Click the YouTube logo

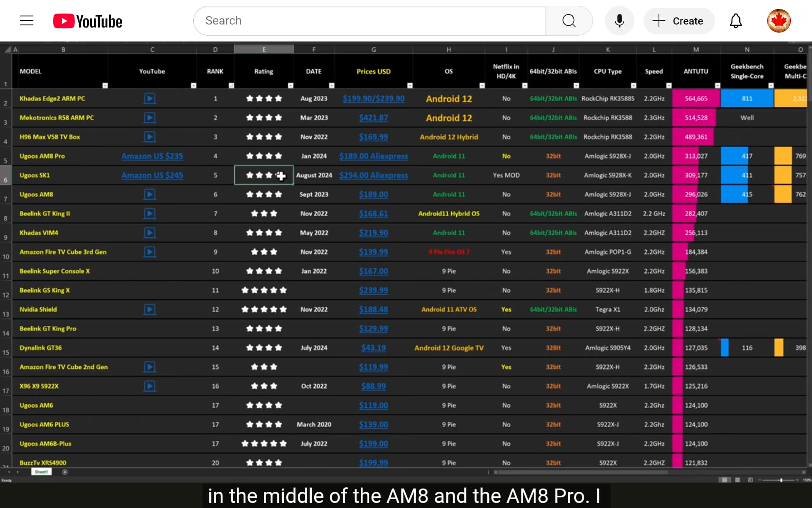[x=88, y=21]
